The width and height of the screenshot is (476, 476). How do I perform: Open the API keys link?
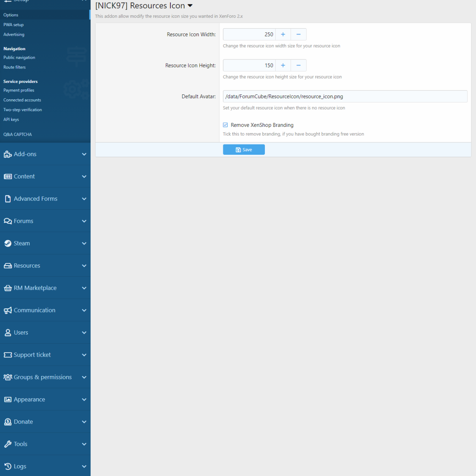(11, 119)
